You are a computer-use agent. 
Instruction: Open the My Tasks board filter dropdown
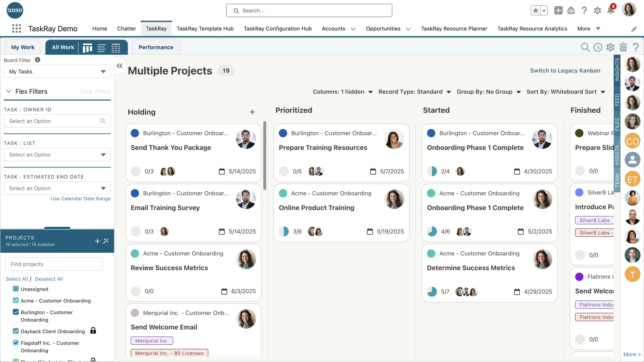(x=57, y=72)
